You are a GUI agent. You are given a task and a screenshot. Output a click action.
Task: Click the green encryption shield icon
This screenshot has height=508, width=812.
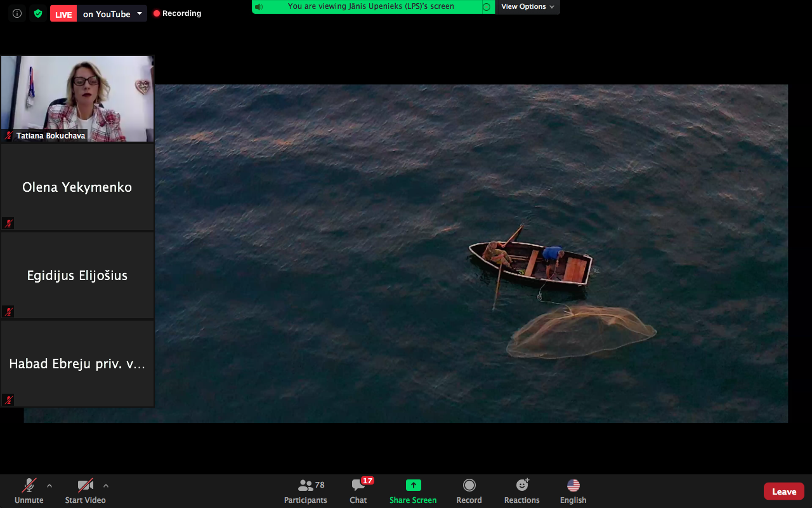pyautogui.click(x=38, y=13)
